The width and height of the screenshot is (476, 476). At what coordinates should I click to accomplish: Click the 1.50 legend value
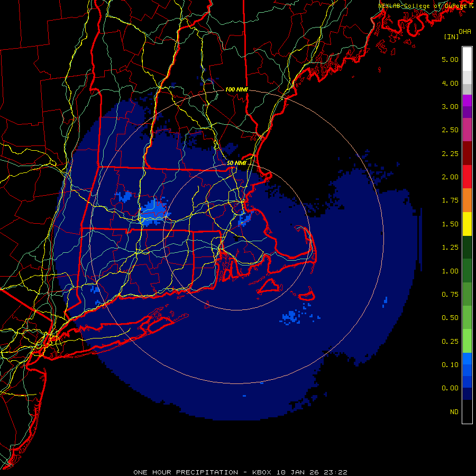tap(450, 224)
